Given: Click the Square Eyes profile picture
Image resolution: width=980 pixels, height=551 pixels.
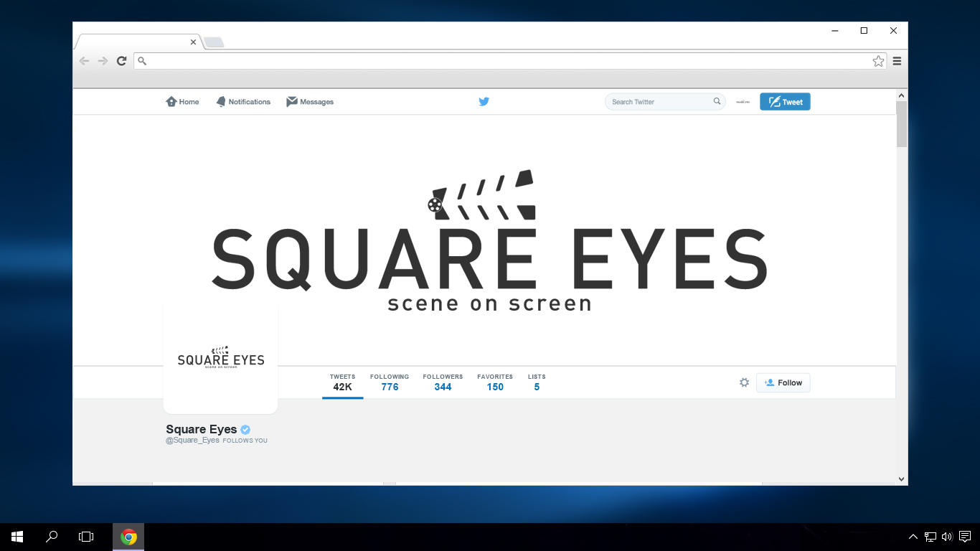Looking at the screenshot, I should point(220,358).
